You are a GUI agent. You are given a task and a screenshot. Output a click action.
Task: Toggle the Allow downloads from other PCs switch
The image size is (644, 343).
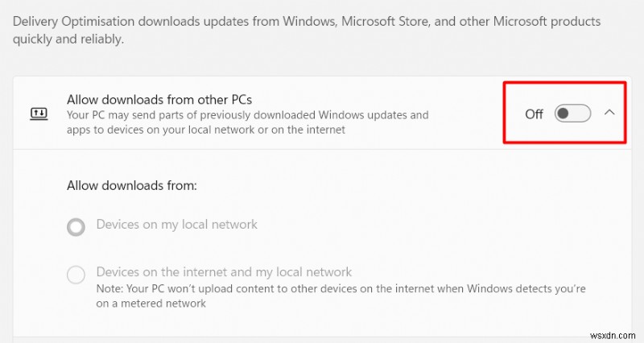[572, 114]
